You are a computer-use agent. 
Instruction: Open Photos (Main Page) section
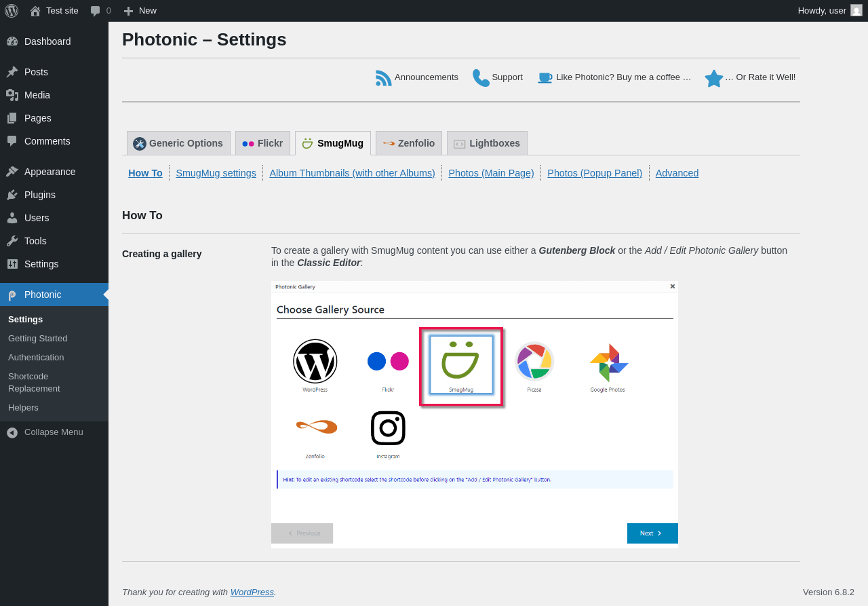[491, 173]
